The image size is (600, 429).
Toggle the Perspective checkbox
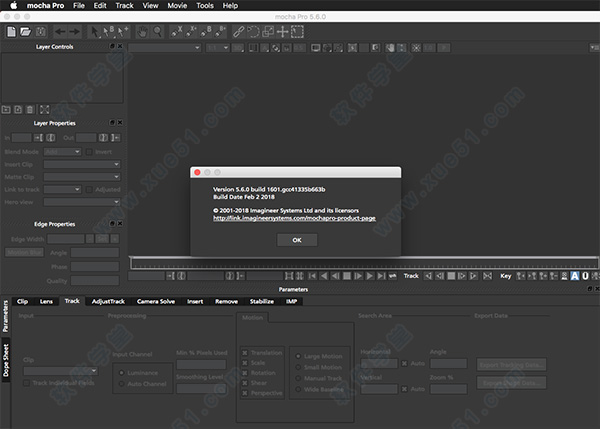pyautogui.click(x=245, y=393)
